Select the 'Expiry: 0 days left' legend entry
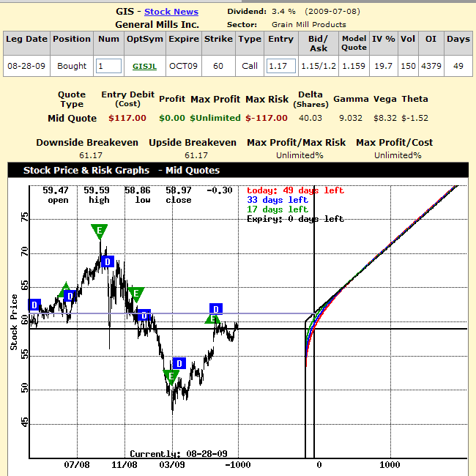Viewport: 476px width, 476px height. click(294, 219)
